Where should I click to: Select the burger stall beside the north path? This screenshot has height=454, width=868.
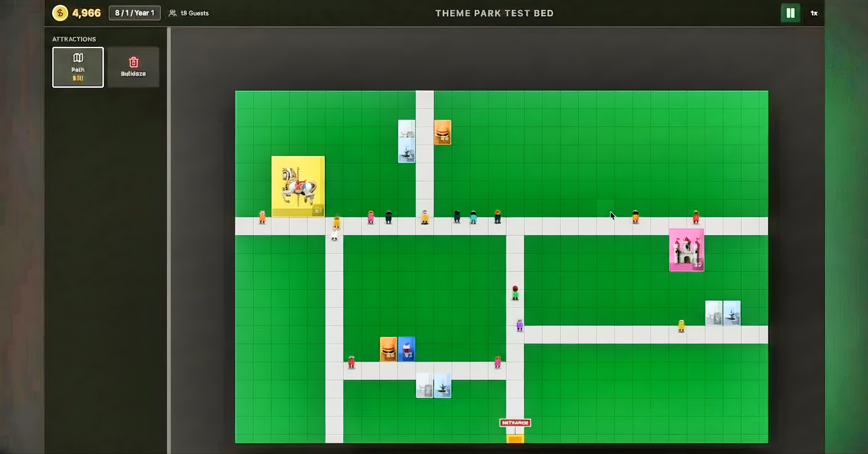(443, 132)
